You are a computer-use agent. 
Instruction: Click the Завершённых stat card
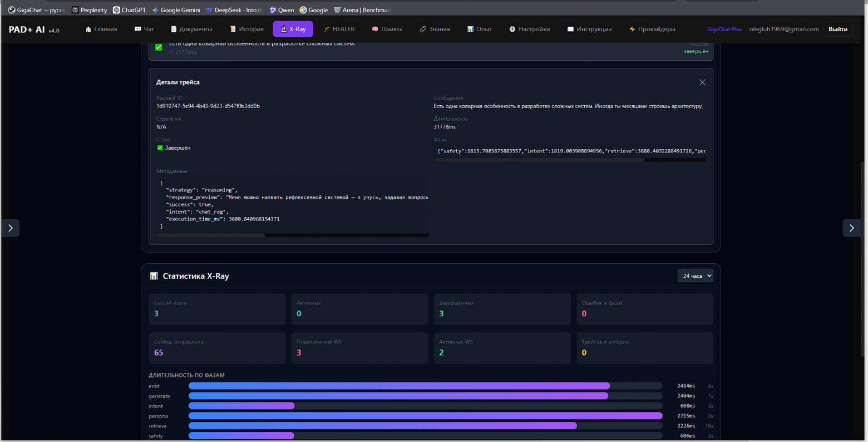502,309
